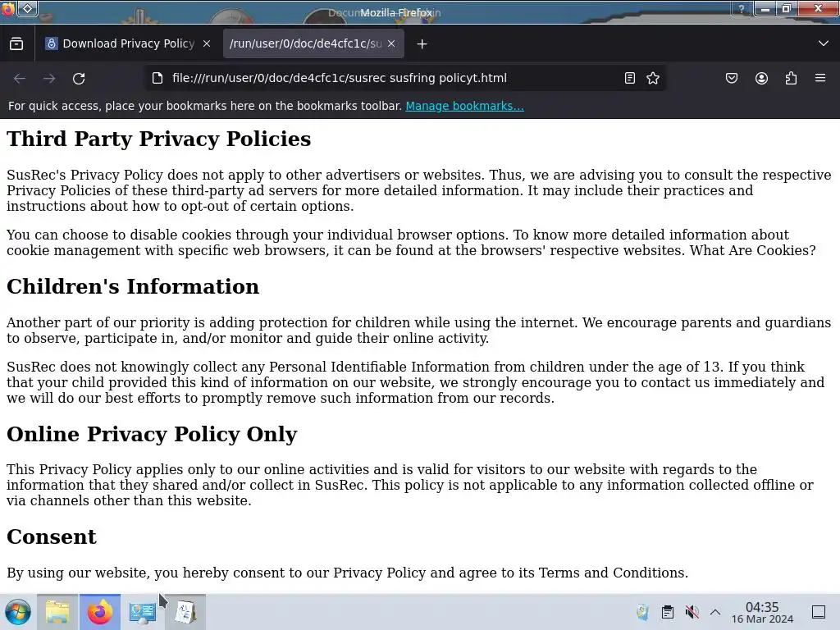Click the Children's Information heading

pyautogui.click(x=133, y=286)
